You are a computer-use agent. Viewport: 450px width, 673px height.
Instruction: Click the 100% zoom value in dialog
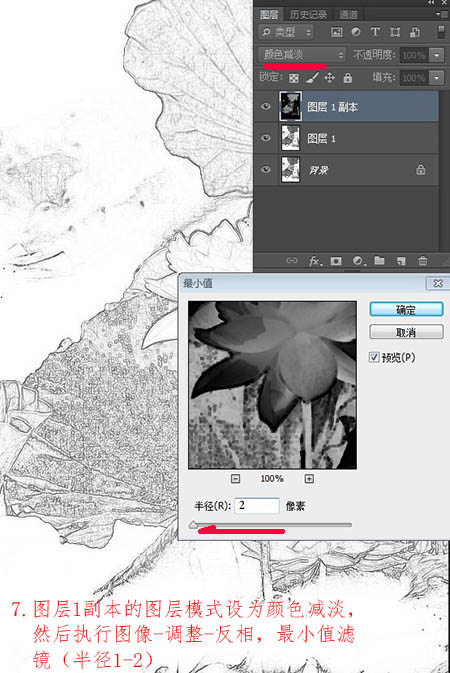[x=272, y=479]
